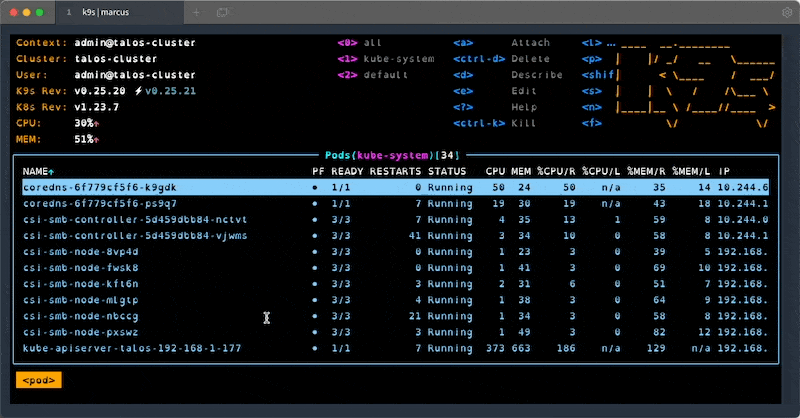Select the <0> all namespace shortcut
The height and width of the screenshot is (418, 800).
tap(359, 43)
